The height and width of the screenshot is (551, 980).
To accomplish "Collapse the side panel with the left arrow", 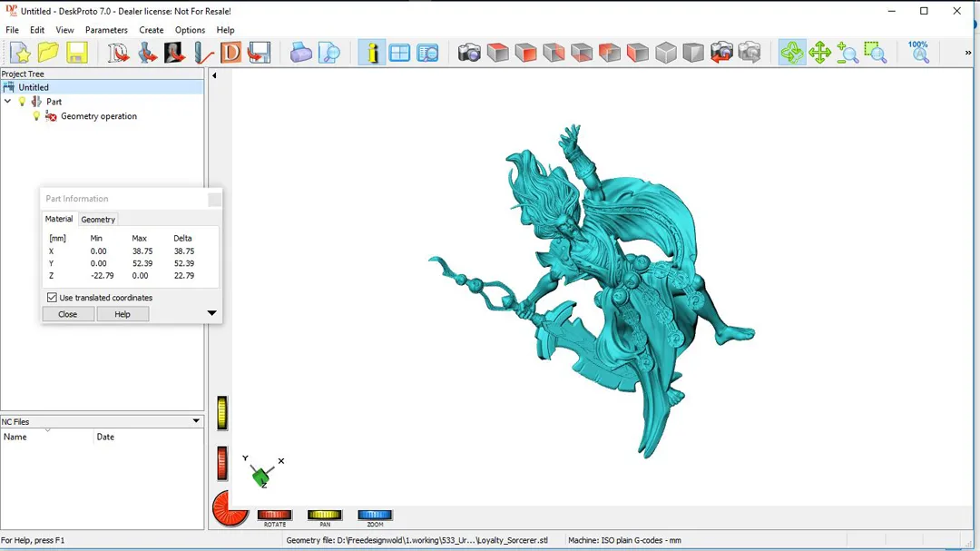I will [214, 75].
